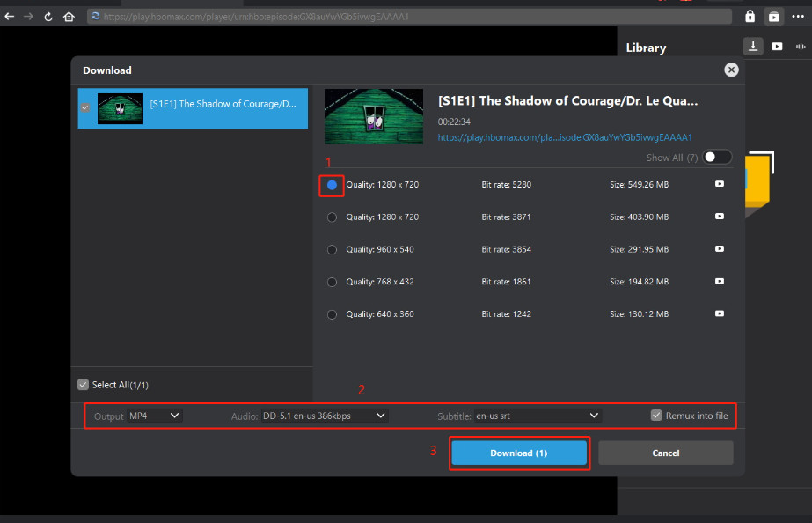Open the Audio DD-5.1 en-us 386kbps dropdown
Viewport: 812px width, 523px height.
(324, 416)
